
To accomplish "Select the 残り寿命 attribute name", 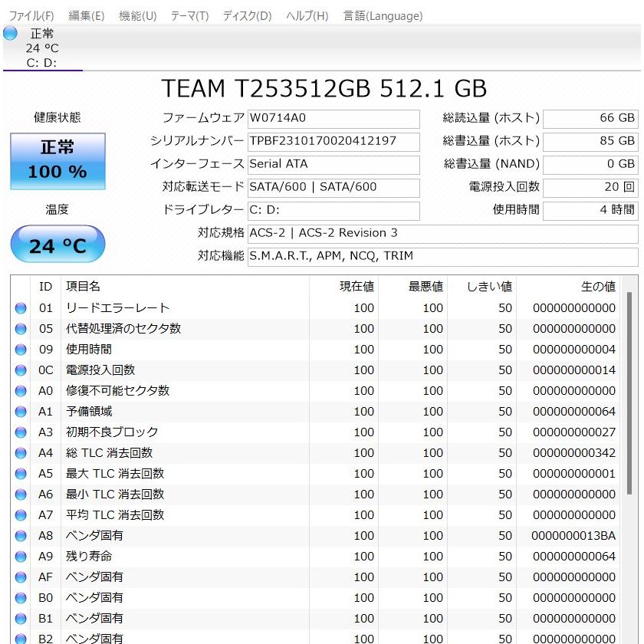I will point(89,556).
